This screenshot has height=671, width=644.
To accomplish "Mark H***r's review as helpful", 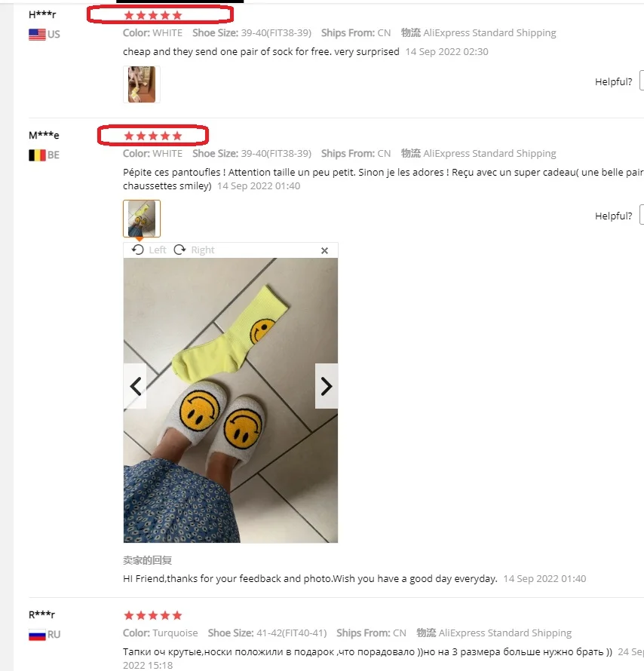I will (x=642, y=81).
